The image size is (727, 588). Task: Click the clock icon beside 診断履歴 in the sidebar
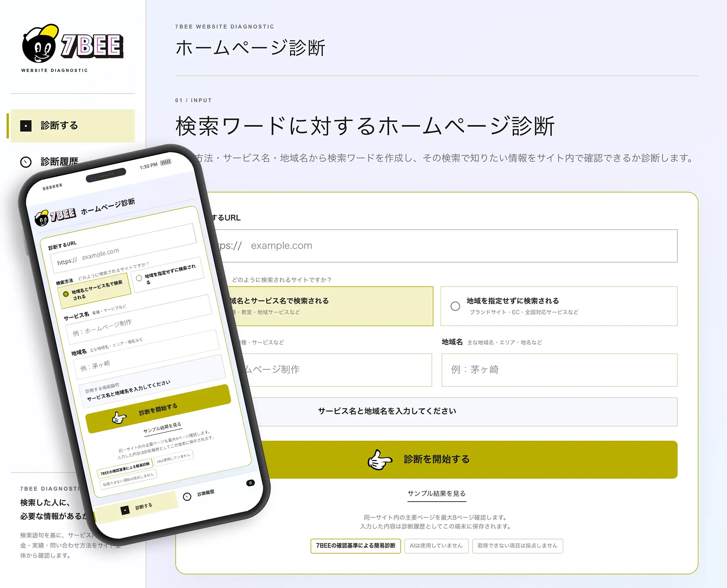(x=26, y=162)
